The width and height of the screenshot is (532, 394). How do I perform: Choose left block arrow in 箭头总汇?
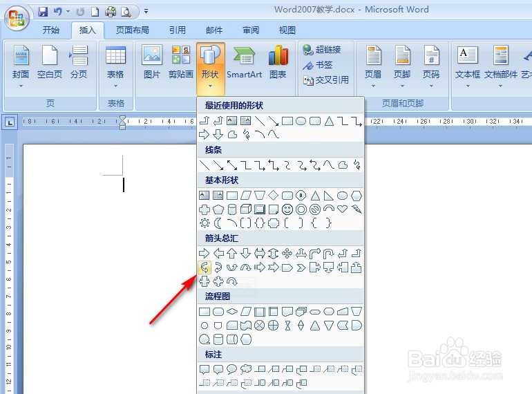(x=218, y=253)
